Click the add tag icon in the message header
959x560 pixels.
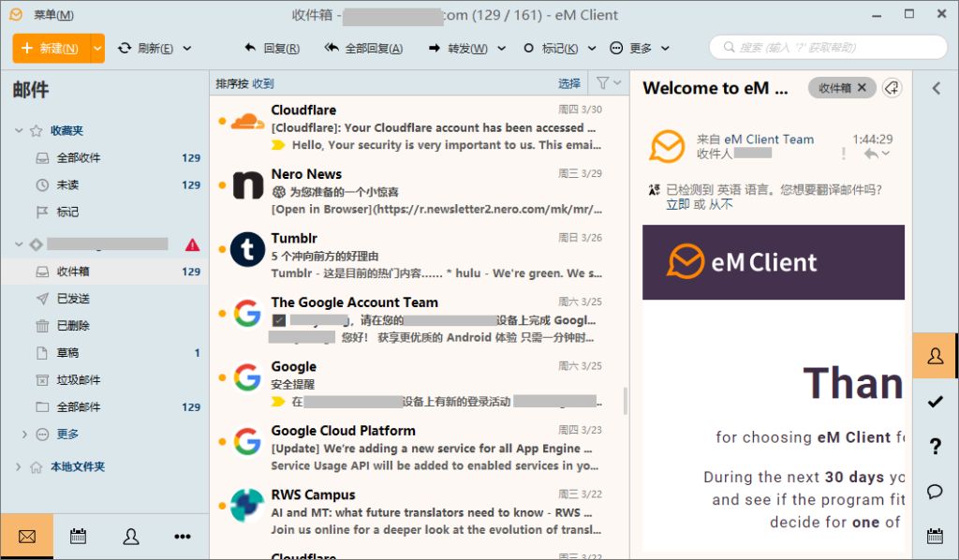(x=892, y=87)
